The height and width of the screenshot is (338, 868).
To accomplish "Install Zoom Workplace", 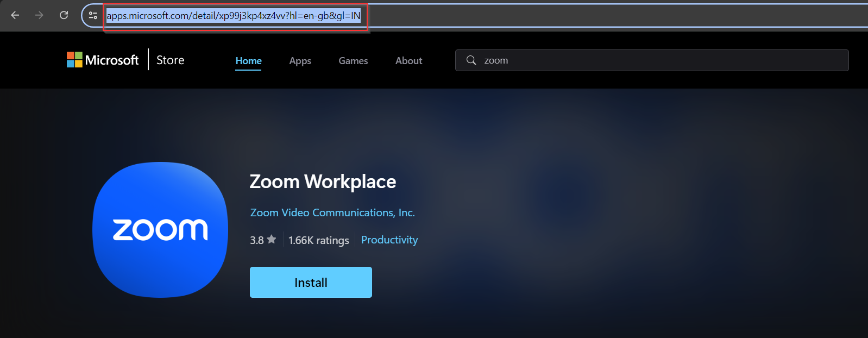I will pos(311,282).
